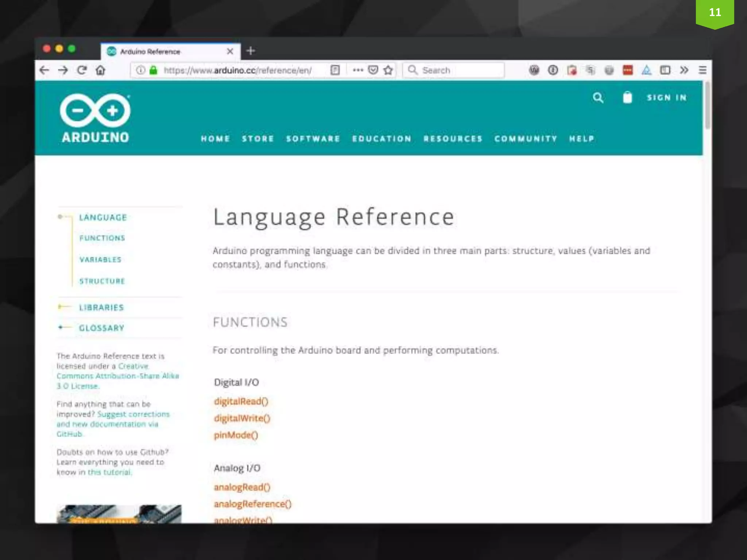Open the HOME navigation item
The height and width of the screenshot is (560, 747).
tap(215, 139)
